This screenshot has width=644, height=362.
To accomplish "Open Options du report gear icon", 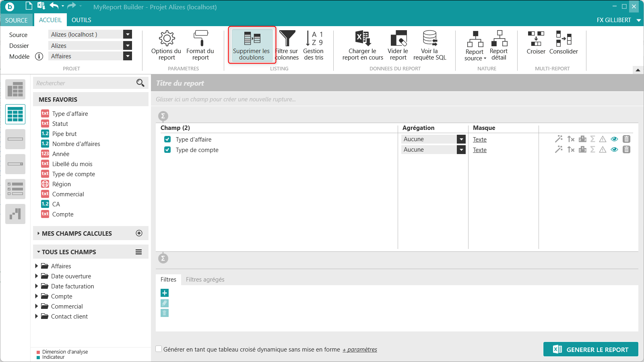I will pyautogui.click(x=166, y=39).
